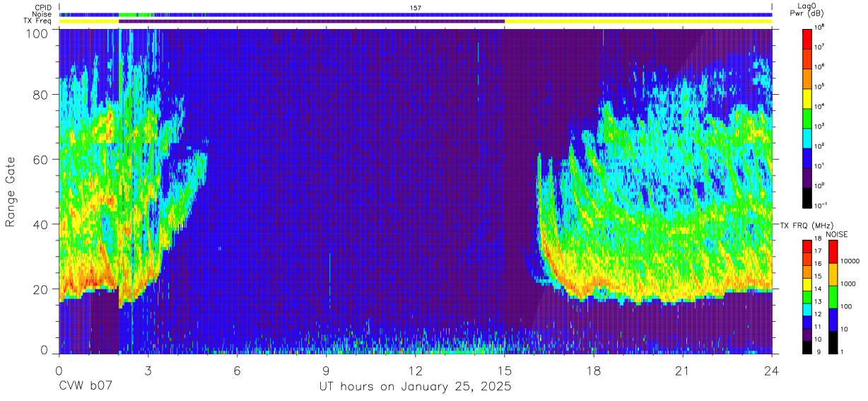
Task: Click the TX FRQ (MHz) legend title
Action: [x=806, y=226]
